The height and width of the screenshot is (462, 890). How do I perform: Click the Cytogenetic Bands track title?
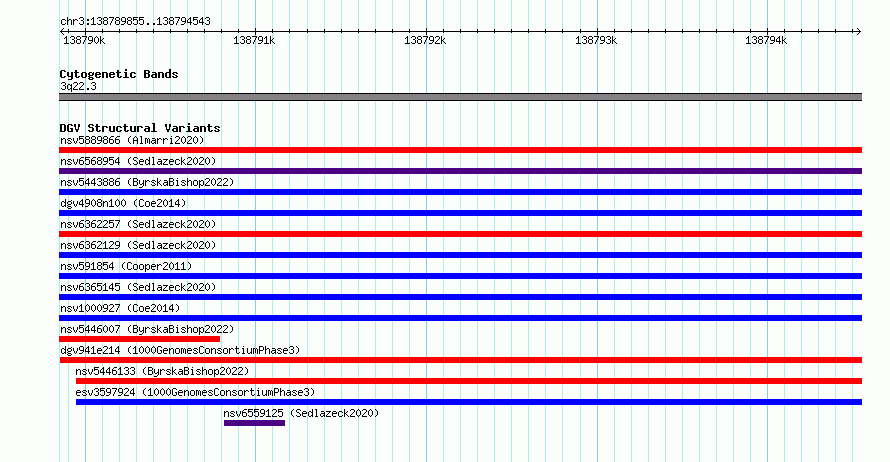tap(119, 74)
